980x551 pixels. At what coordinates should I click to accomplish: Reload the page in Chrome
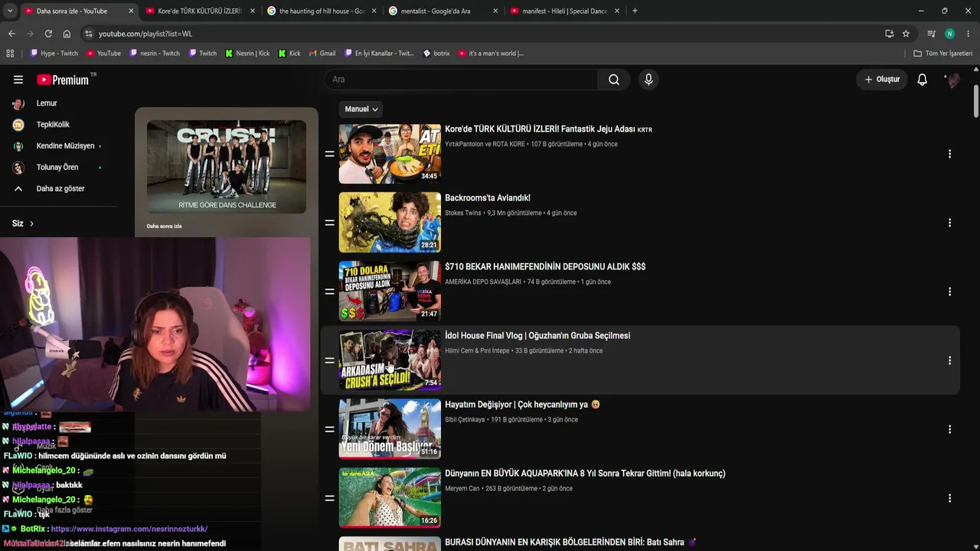tap(48, 34)
